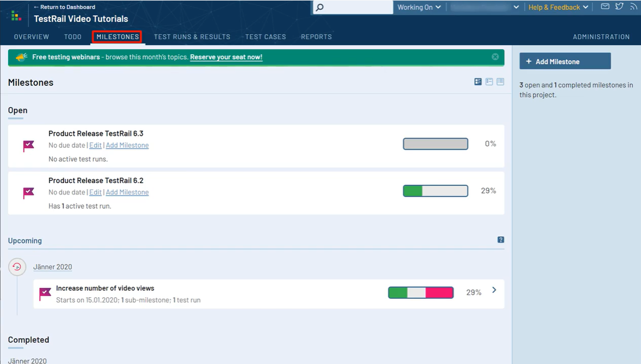This screenshot has height=364, width=641.
Task: Click the 29% progress bar of TestRail 6.2
Action: pos(435,191)
